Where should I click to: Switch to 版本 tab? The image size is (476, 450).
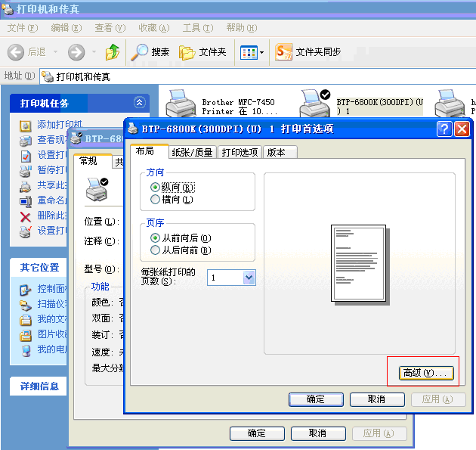click(x=280, y=152)
